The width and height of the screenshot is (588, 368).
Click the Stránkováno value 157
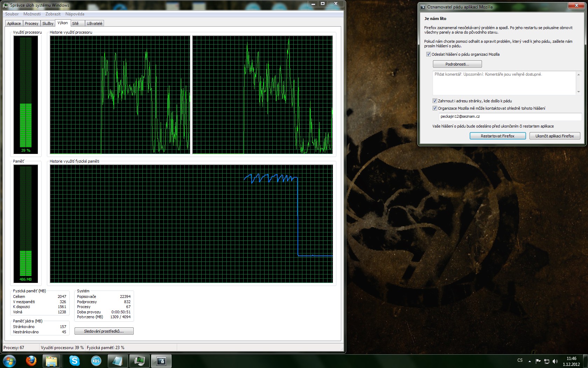63,327
